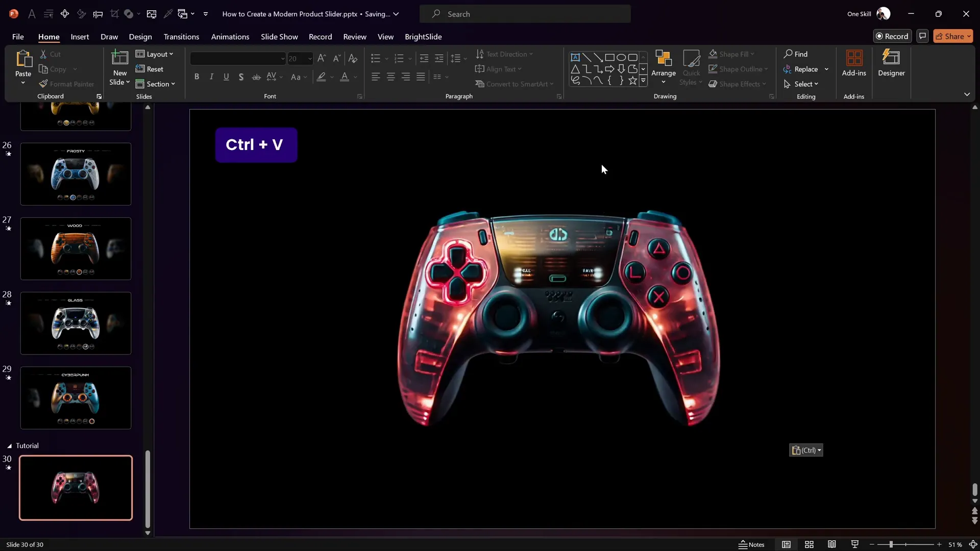Open the Layout dropdown
980x551 pixels.
[154, 54]
